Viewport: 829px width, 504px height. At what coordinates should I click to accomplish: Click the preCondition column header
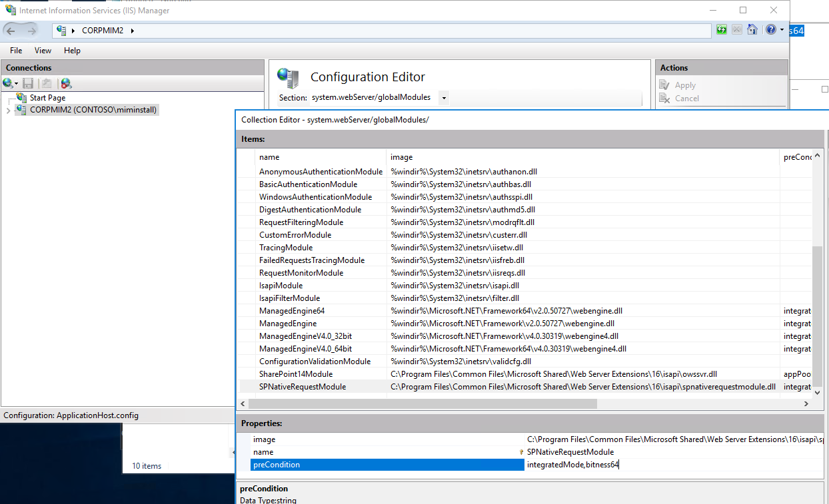(x=796, y=157)
